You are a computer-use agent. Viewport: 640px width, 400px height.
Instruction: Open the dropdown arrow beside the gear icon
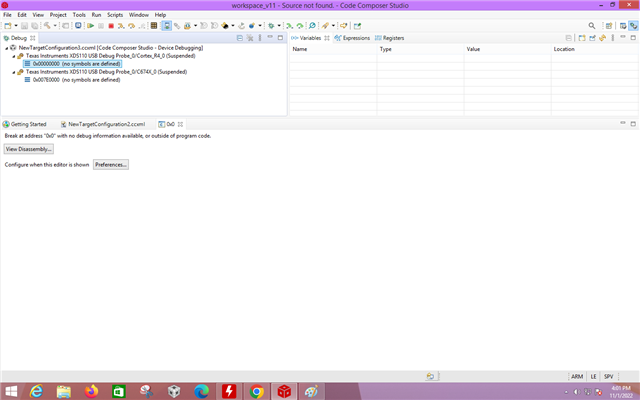point(279,26)
